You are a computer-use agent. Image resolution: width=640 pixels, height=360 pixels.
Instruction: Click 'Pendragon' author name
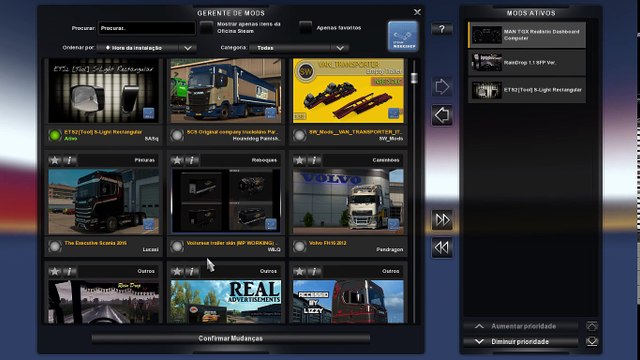(389, 249)
